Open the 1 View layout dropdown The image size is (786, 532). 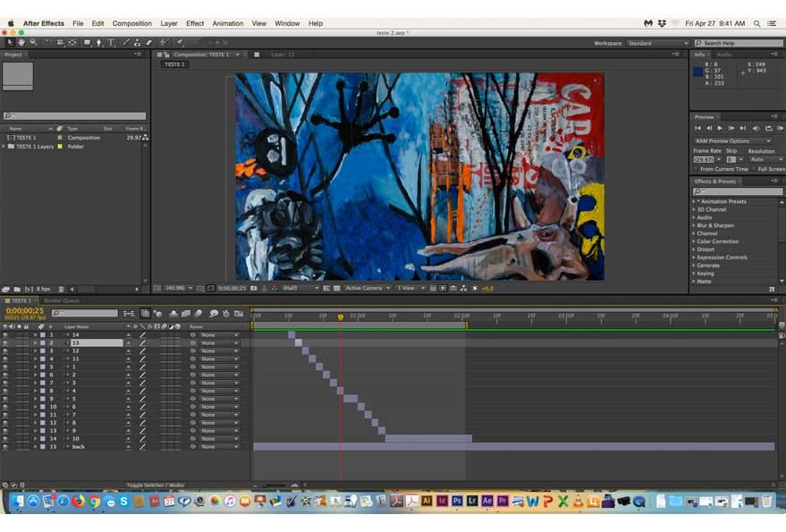click(x=410, y=288)
